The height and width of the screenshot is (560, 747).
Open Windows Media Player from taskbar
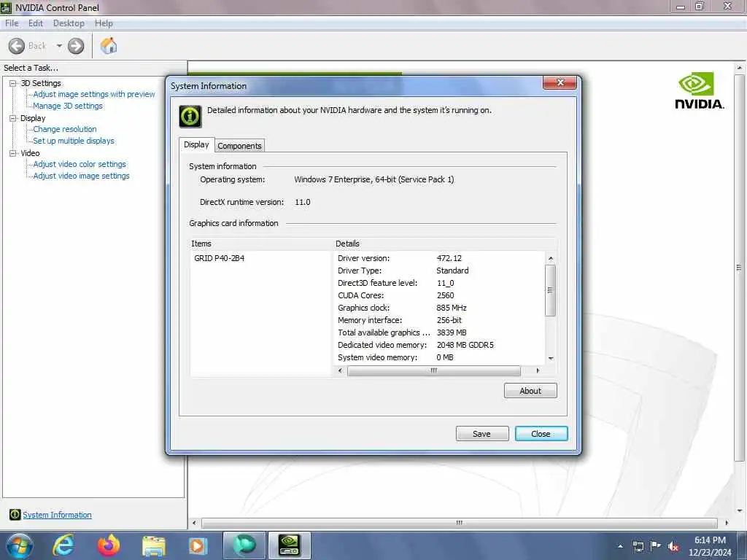(x=198, y=546)
